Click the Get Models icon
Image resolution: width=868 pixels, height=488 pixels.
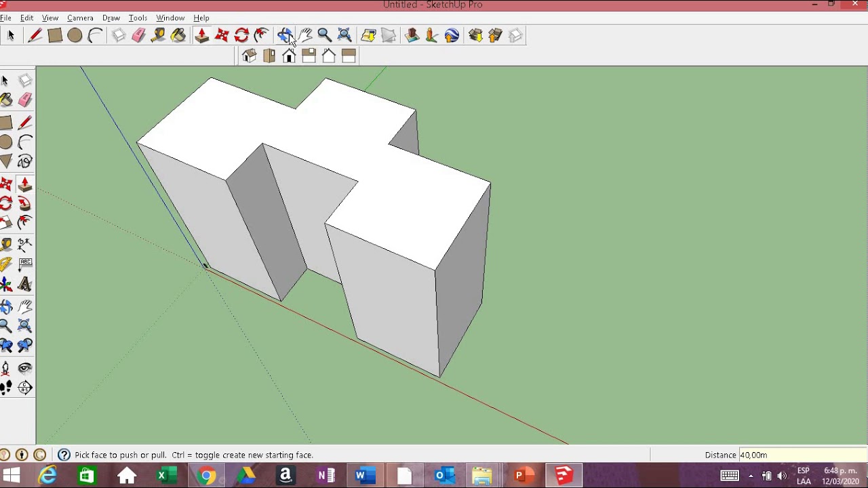pyautogui.click(x=475, y=35)
